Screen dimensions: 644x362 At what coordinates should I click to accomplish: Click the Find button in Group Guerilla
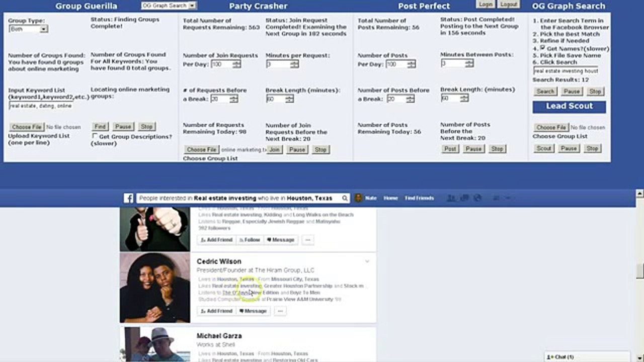tap(100, 127)
